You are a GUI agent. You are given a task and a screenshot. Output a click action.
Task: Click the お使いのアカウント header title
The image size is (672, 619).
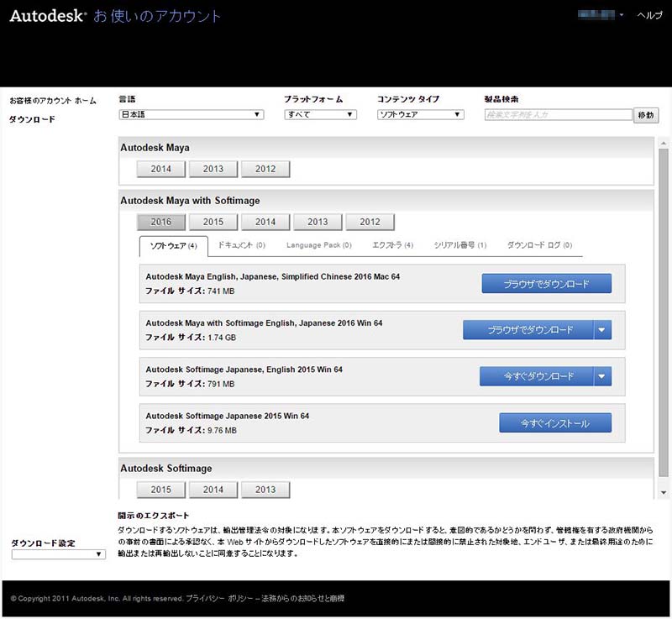tap(157, 16)
